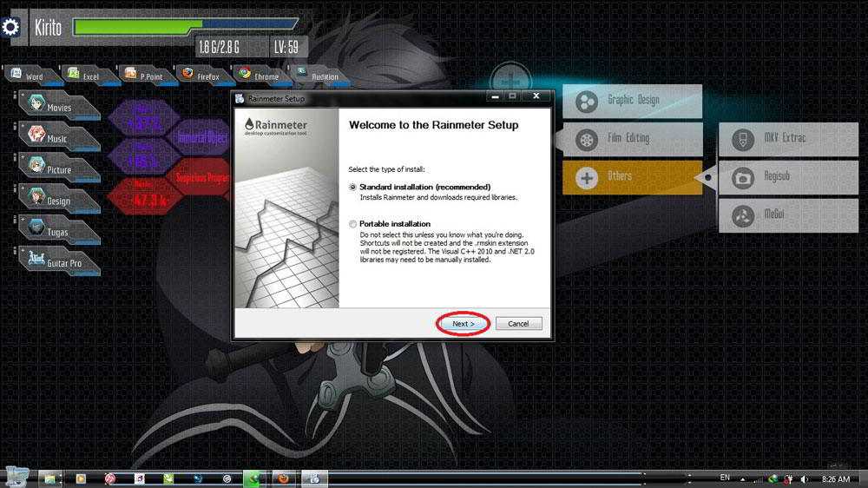Open the Audition launcher shortcut
Viewport: 868px width, 488px height.
pos(318,76)
